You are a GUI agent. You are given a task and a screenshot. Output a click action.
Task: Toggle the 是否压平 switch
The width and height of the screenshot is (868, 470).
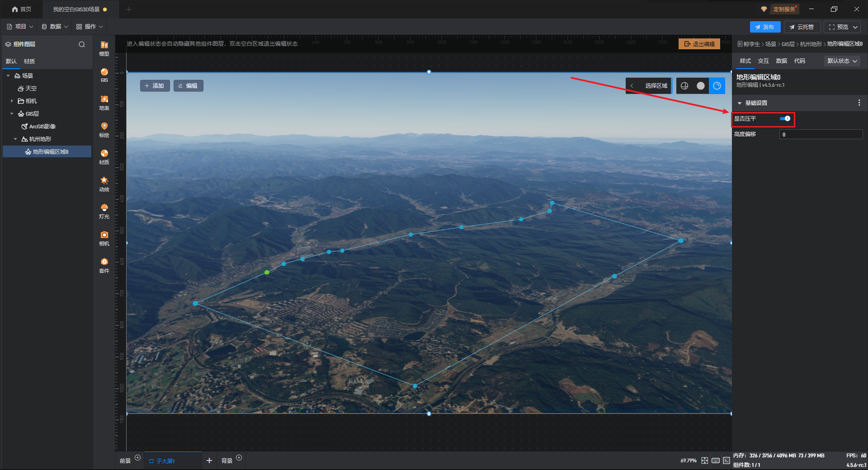tap(785, 118)
